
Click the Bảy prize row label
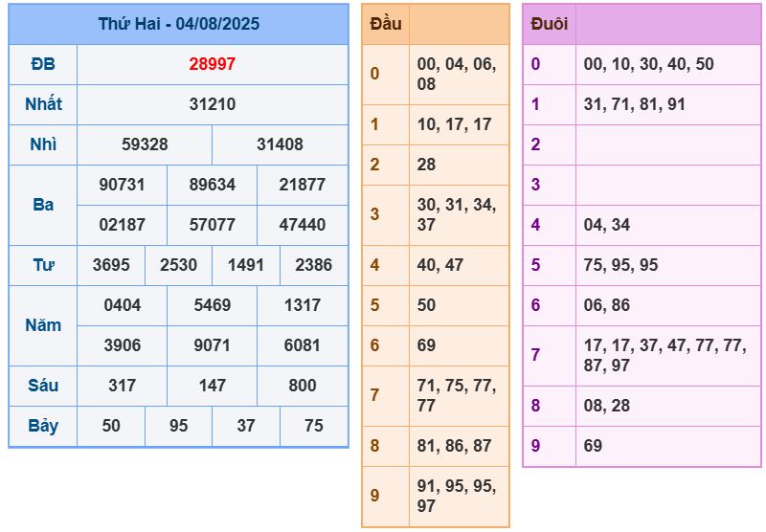(43, 426)
